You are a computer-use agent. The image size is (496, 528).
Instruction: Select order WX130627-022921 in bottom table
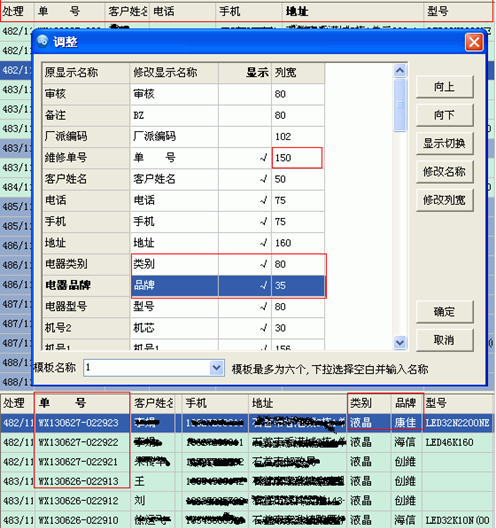pos(82,462)
